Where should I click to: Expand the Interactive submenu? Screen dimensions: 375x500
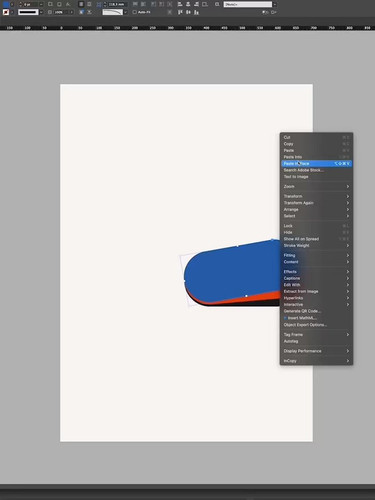pyautogui.click(x=316, y=304)
